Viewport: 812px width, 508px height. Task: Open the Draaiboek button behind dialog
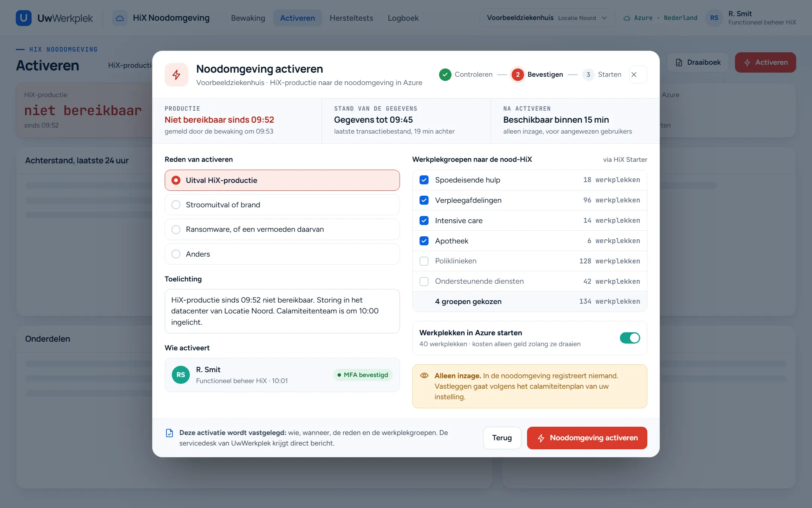tap(698, 62)
